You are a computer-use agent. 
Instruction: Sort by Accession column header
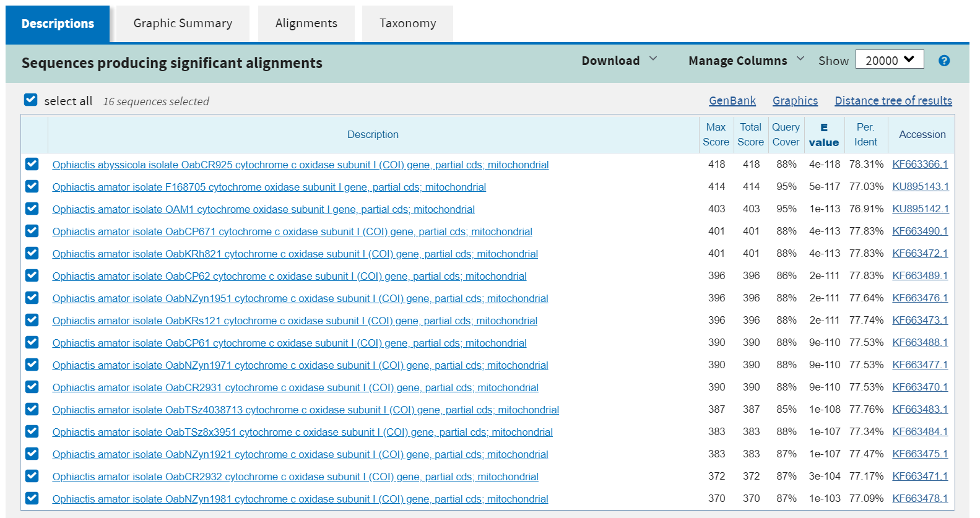coord(922,134)
